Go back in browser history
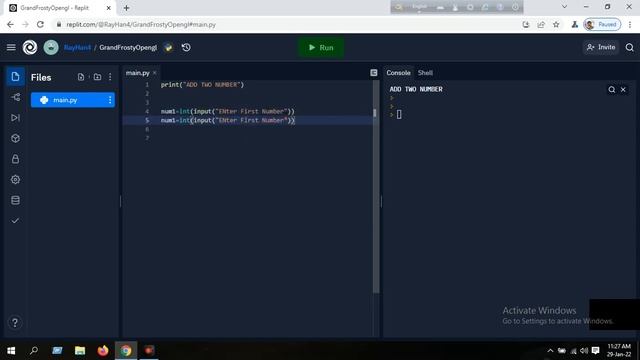This screenshot has width=640, height=360. 11,24
